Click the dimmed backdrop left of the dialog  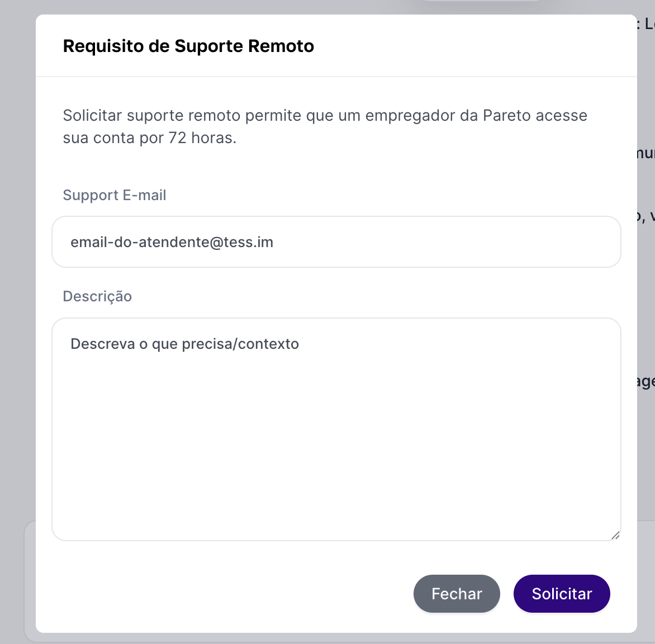tap(17, 280)
